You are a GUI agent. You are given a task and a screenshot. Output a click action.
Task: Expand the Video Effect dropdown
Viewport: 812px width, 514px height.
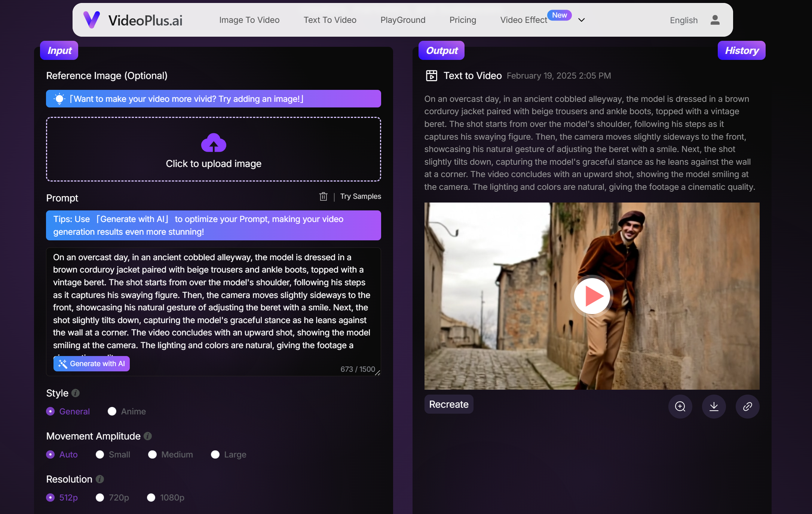click(581, 20)
